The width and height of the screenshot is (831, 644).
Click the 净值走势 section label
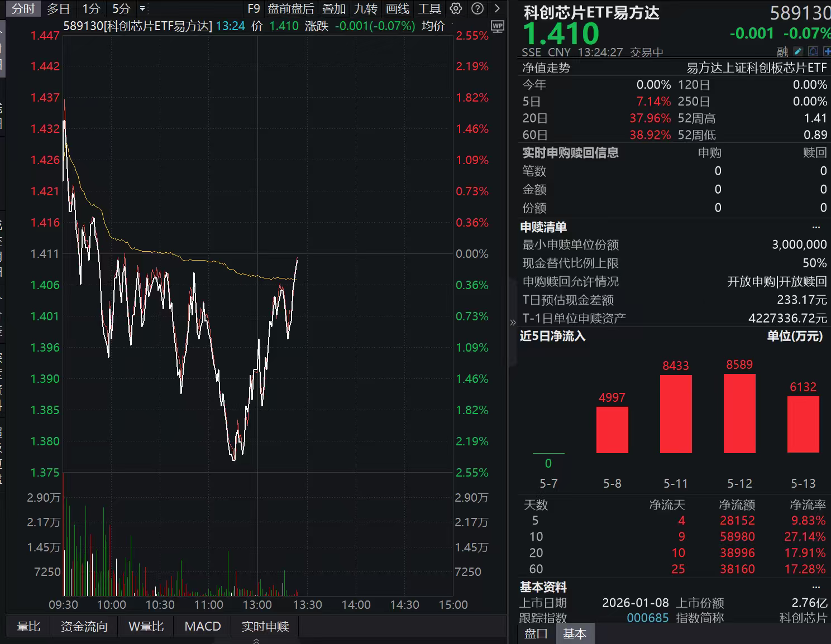point(546,68)
